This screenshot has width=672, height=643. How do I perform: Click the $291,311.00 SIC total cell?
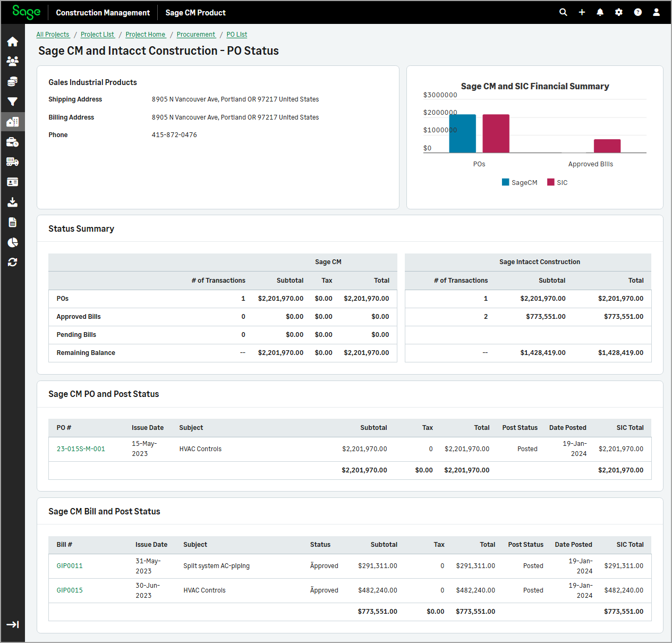pyautogui.click(x=624, y=566)
